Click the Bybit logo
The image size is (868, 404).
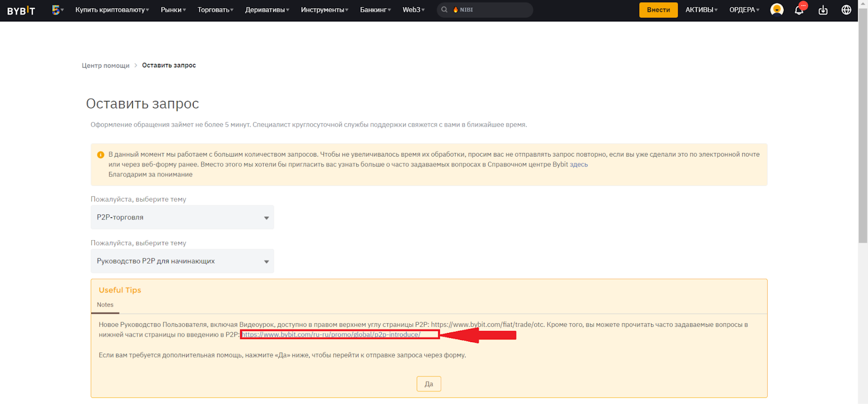21,10
